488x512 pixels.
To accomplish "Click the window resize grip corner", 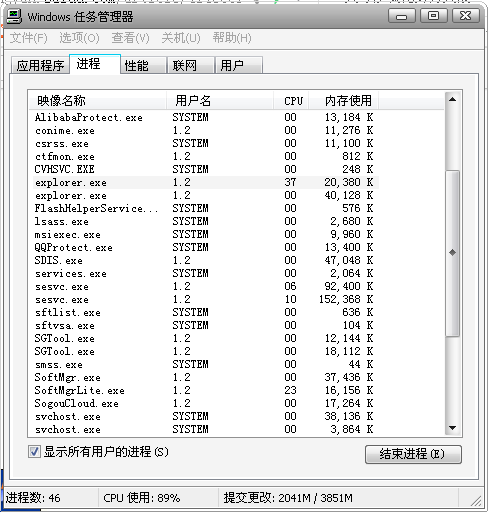I will click(x=476, y=500).
